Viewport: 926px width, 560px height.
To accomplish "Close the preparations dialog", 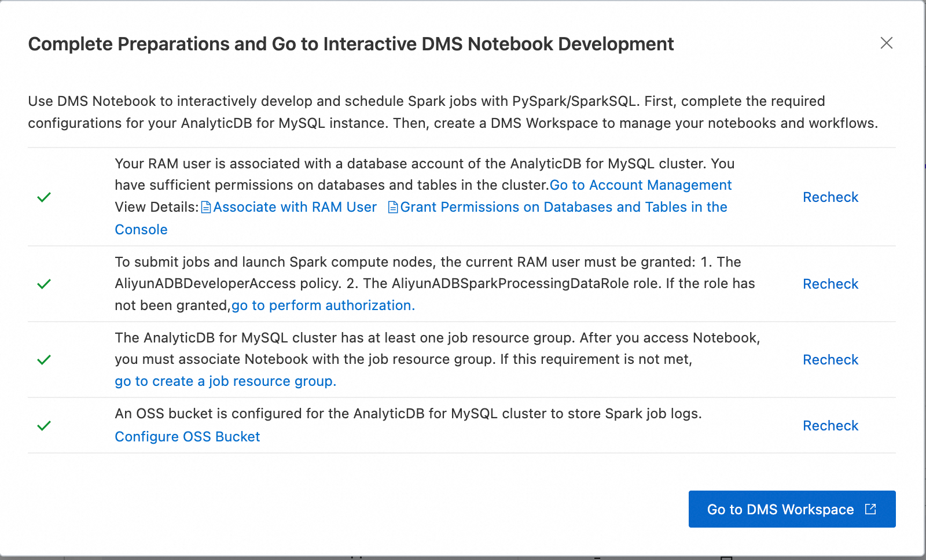I will 887,43.
